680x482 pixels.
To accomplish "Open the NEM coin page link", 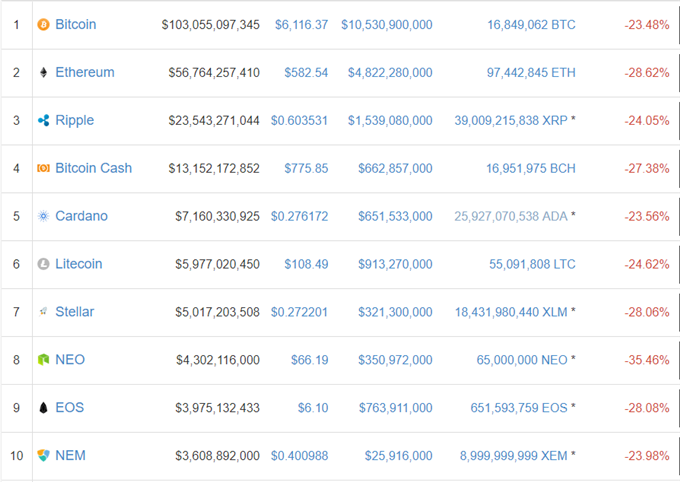I will pos(71,455).
